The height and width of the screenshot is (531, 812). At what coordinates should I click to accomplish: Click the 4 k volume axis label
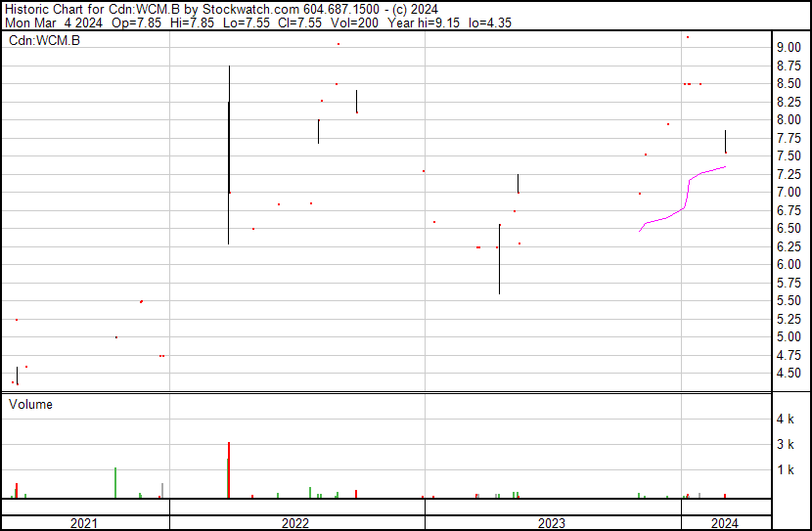[x=785, y=419]
